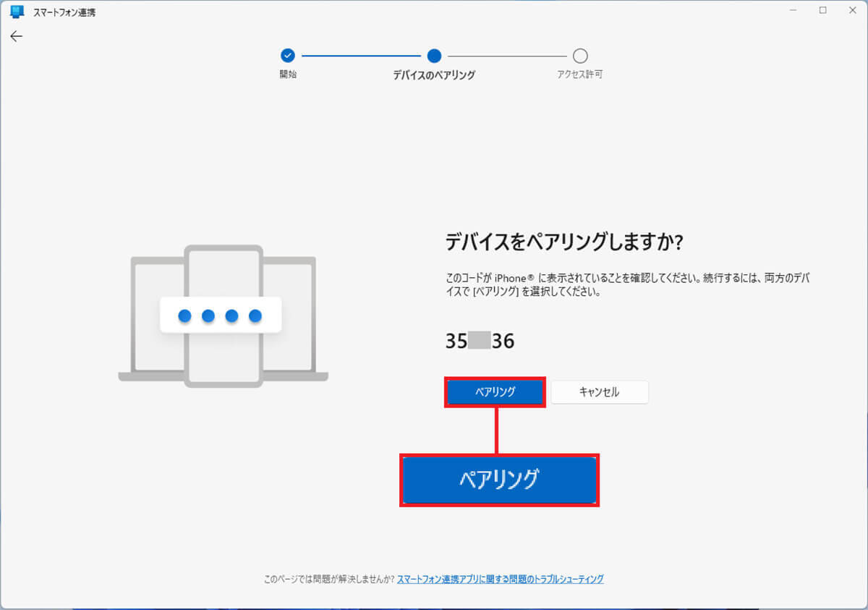The height and width of the screenshot is (610, 868).
Task: Select the completed 開始 step circle
Action: [288, 56]
